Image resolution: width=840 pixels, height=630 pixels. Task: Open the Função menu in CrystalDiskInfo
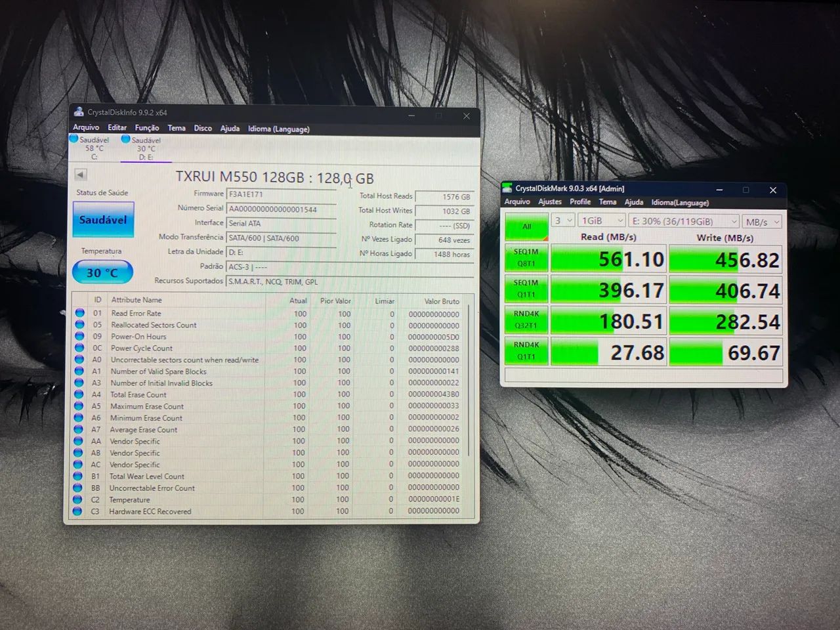point(147,128)
